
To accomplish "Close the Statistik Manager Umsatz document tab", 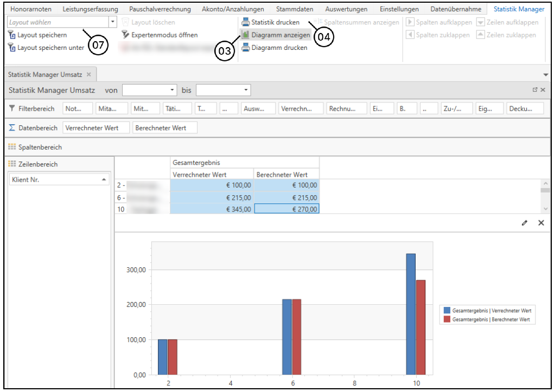I will [89, 74].
